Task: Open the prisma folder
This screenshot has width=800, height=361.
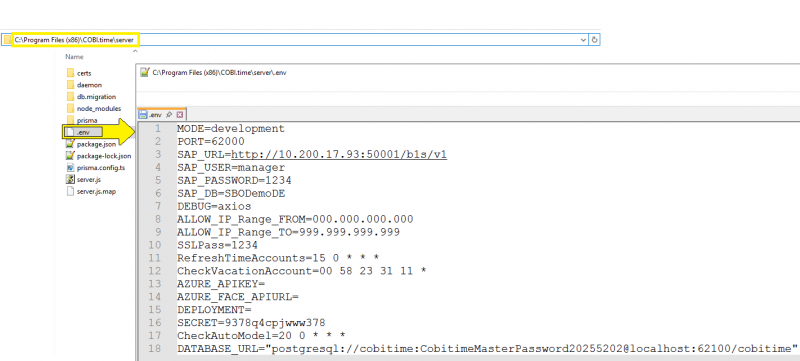Action: [x=82, y=120]
